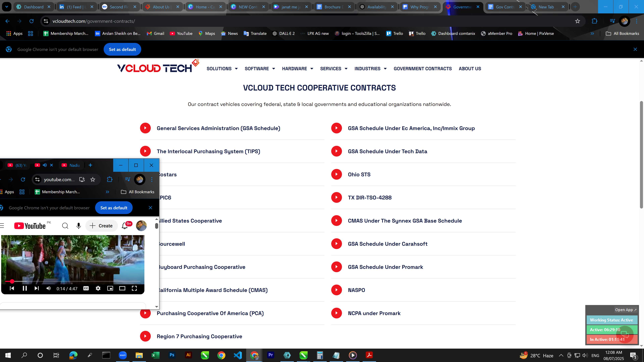Click the YouTube search magnifier icon
Screen dimensions: 644x362
point(65,226)
